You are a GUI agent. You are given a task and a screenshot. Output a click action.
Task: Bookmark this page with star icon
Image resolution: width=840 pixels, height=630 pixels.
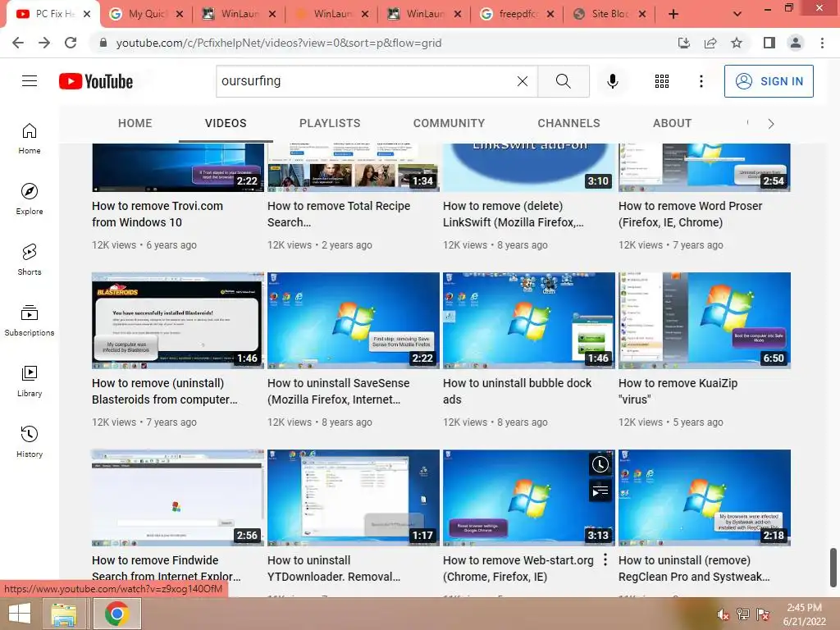(737, 43)
